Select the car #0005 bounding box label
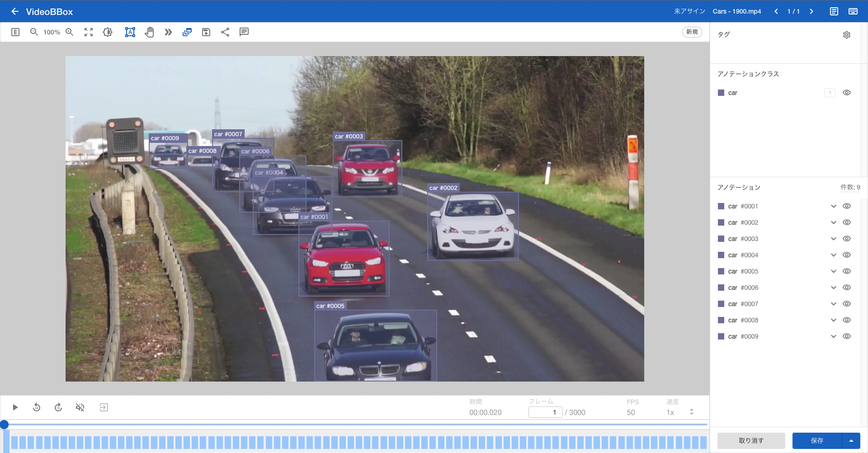 tap(330, 306)
